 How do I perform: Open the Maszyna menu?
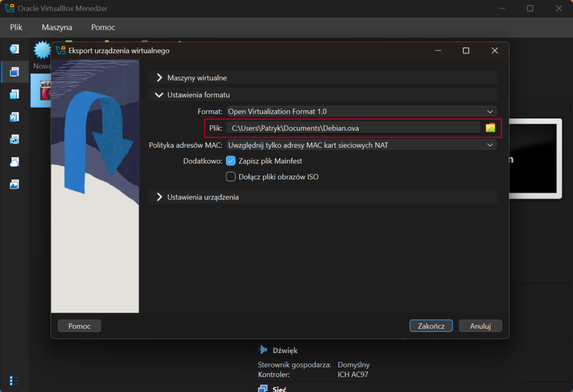point(57,27)
